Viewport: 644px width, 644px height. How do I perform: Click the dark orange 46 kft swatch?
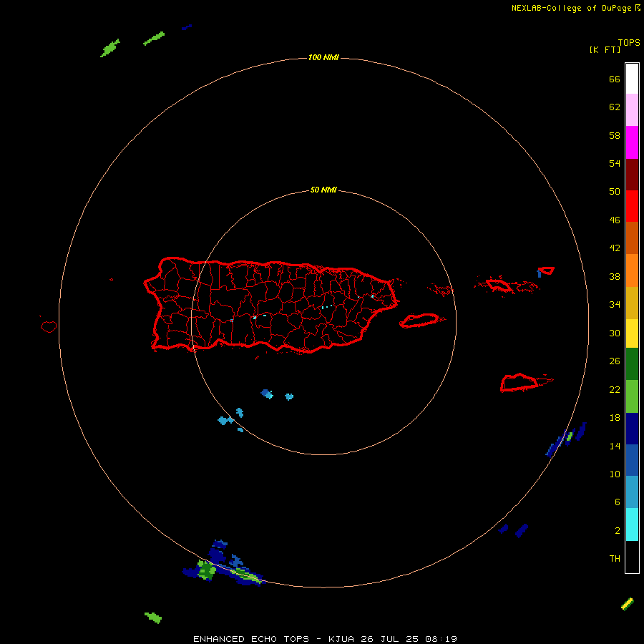pos(632,238)
